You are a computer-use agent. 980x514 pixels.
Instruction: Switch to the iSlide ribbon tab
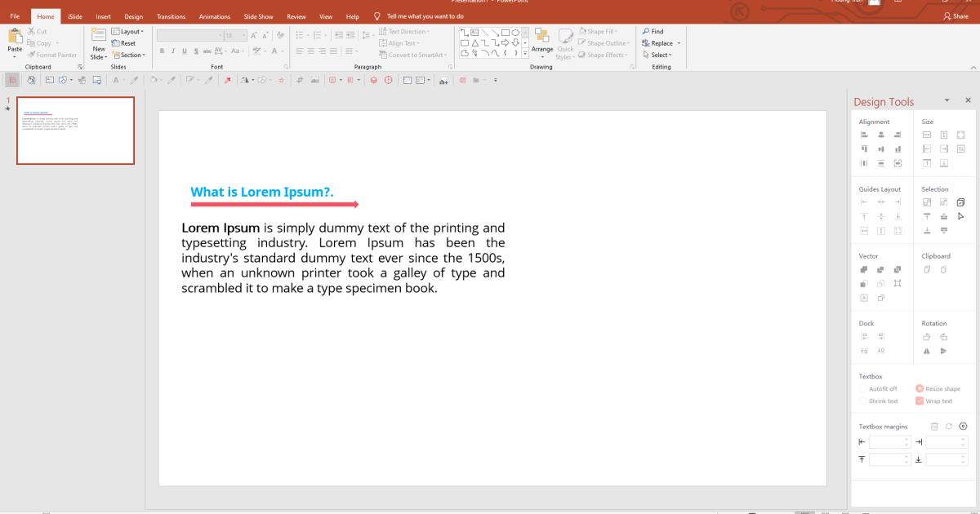pyautogui.click(x=74, y=16)
